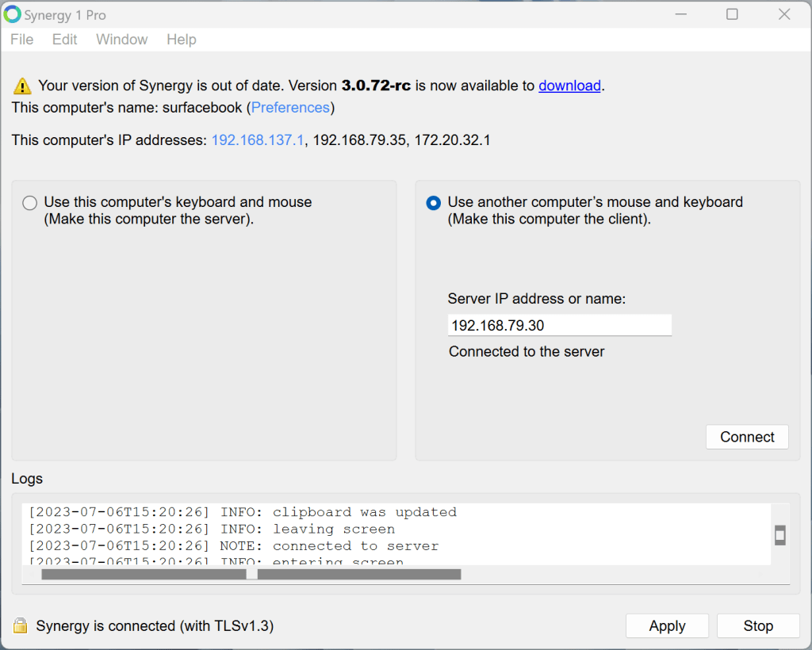Click the 'Synergy is connected (with TLSv1.3)' status
The width and height of the screenshot is (812, 650).
tap(155, 625)
